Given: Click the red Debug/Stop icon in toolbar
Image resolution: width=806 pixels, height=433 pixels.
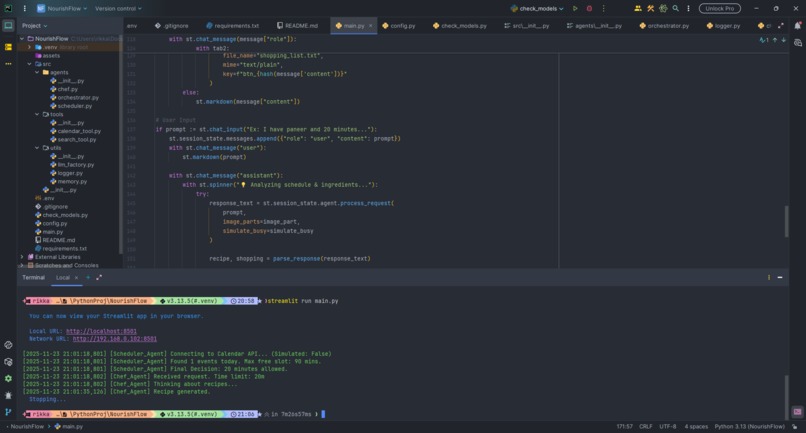Looking at the screenshot, I should pos(589,9).
